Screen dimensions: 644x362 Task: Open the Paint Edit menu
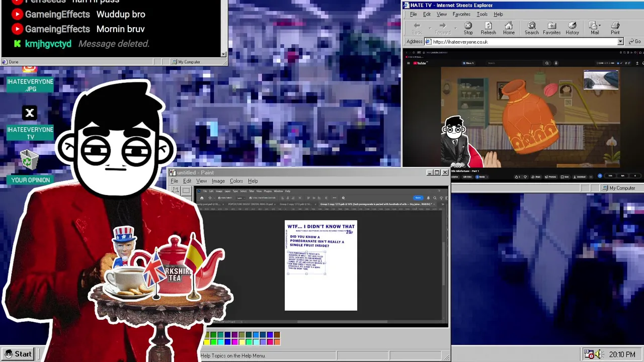coord(187,181)
